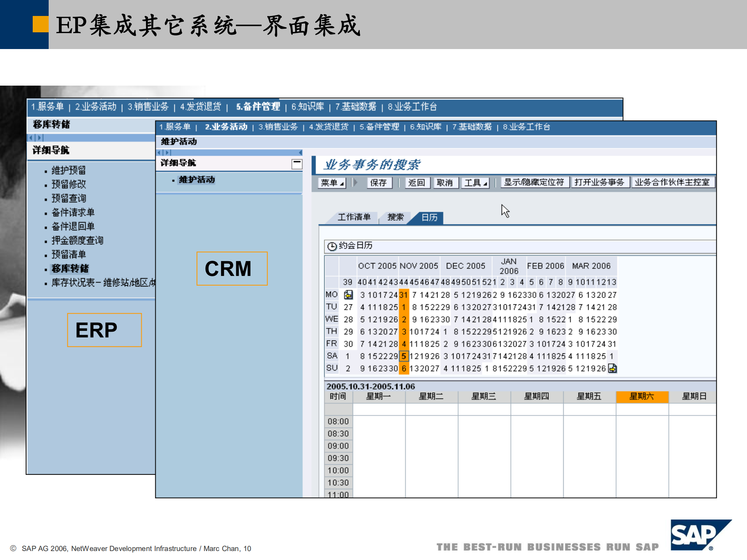Collapse 详细导航 using the minus box

[x=297, y=164]
